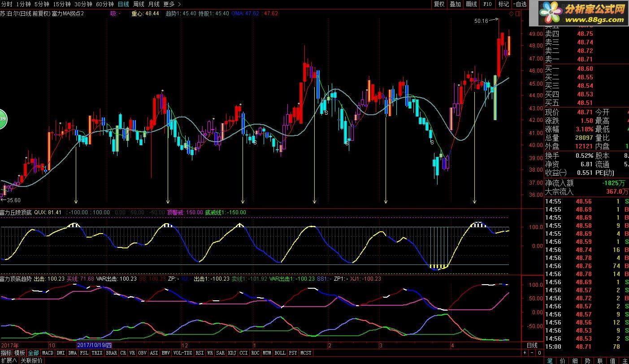Open the 复权 adjustment option

coord(439,4)
